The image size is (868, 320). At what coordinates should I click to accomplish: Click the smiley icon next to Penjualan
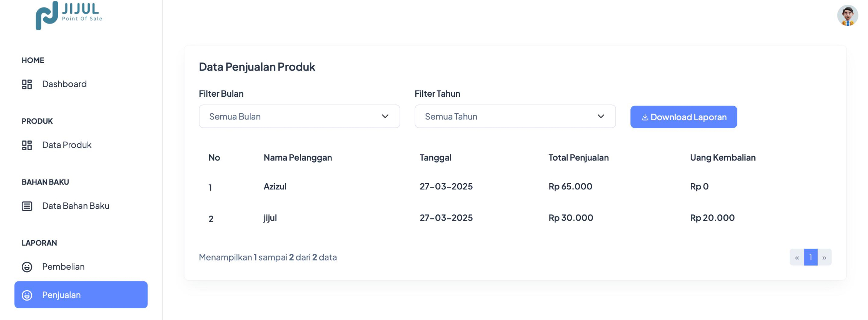[x=27, y=295]
